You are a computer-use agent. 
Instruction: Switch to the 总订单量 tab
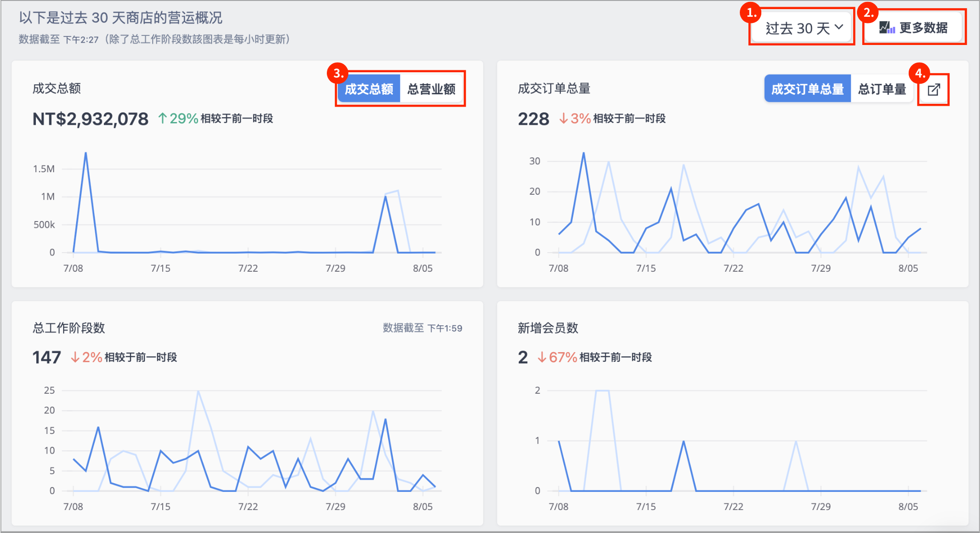tap(882, 89)
